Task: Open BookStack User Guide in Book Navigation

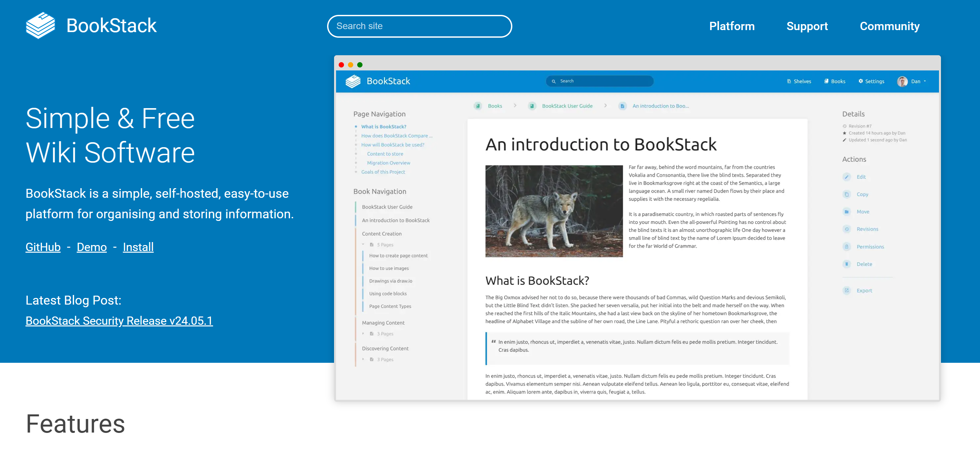Action: (387, 207)
